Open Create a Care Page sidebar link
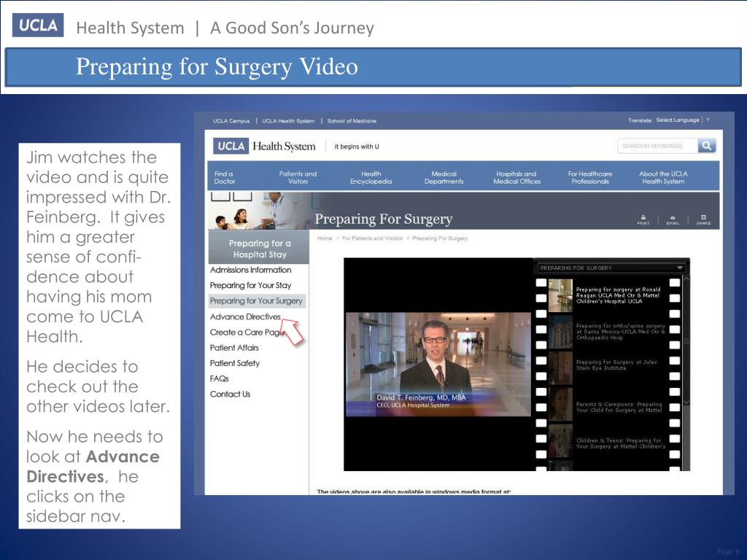 click(247, 332)
